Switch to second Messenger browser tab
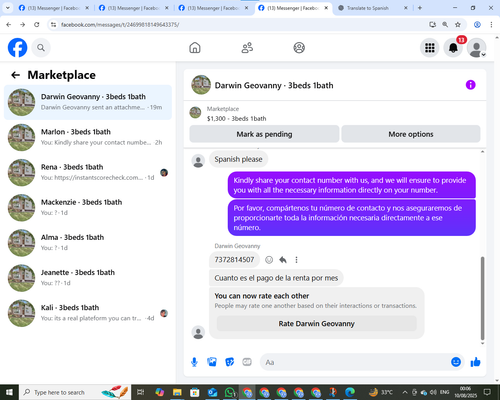Image resolution: width=500 pixels, height=400 pixels. pos(133,8)
